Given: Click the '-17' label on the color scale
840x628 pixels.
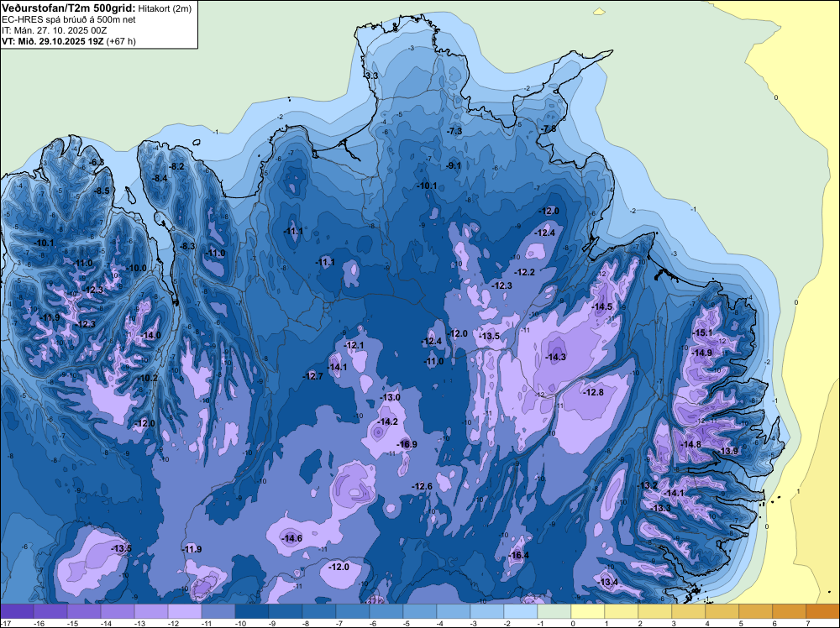Looking at the screenshot, I should pos(5,623).
